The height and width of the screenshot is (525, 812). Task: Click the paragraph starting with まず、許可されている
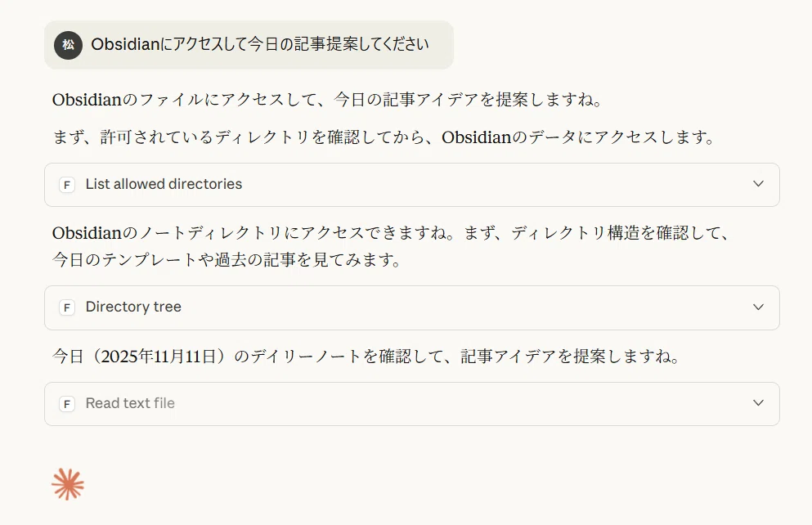click(x=384, y=137)
